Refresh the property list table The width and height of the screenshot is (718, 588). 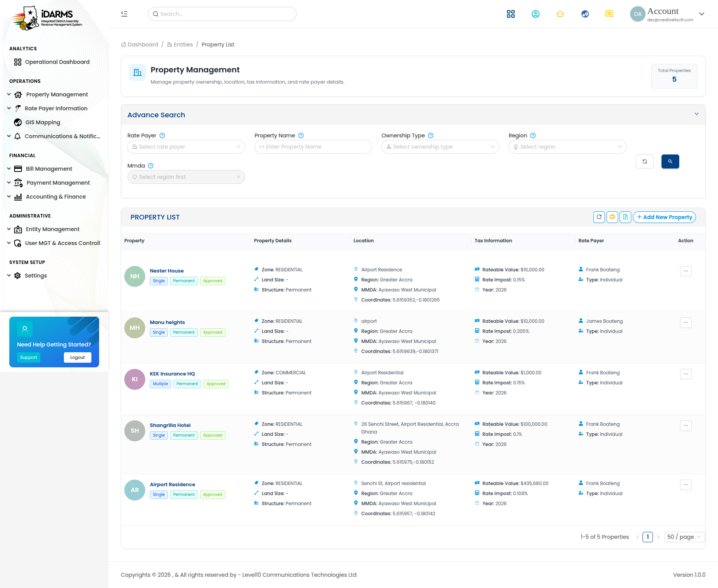point(599,217)
